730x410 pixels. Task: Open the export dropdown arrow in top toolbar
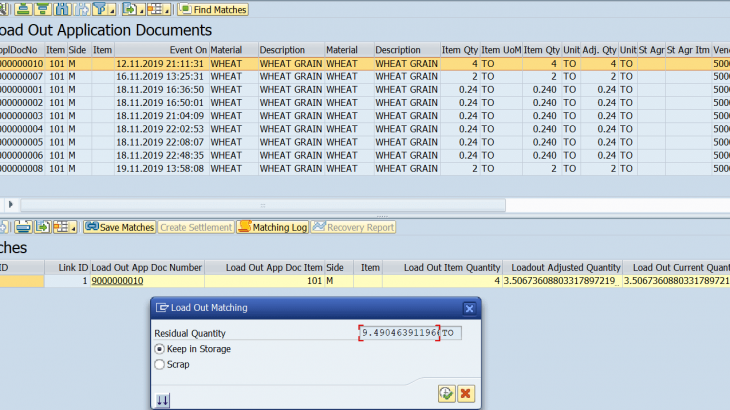142,10
